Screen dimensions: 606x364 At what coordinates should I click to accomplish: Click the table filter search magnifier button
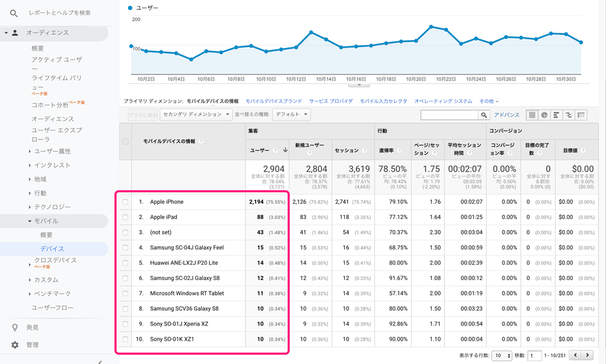click(x=484, y=115)
